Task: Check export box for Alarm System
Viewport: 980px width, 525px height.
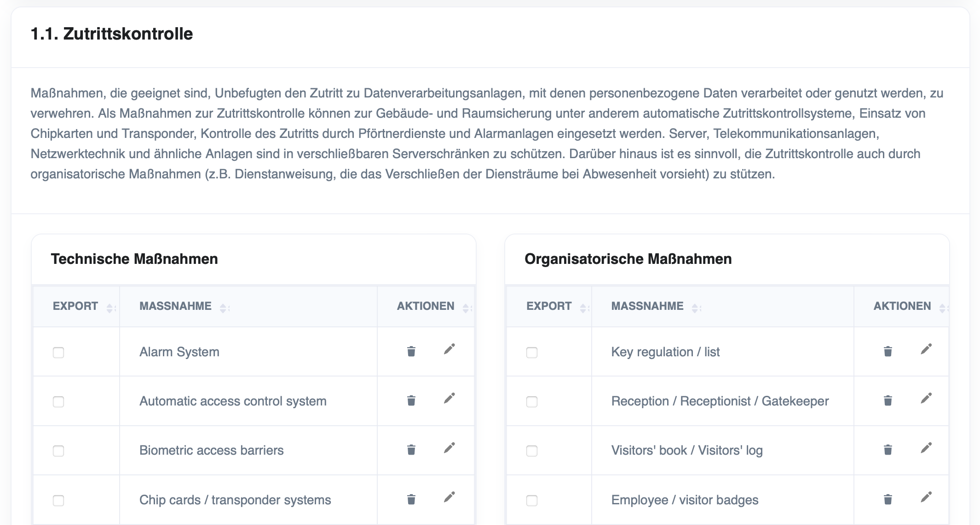Action: click(58, 353)
